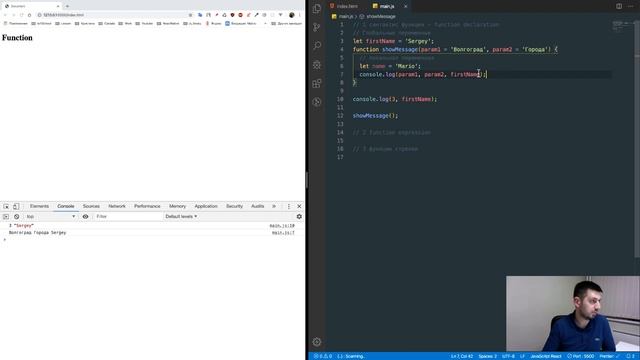The image size is (640, 360).
Task: Close the main.js editor tab
Action: tap(405, 6)
